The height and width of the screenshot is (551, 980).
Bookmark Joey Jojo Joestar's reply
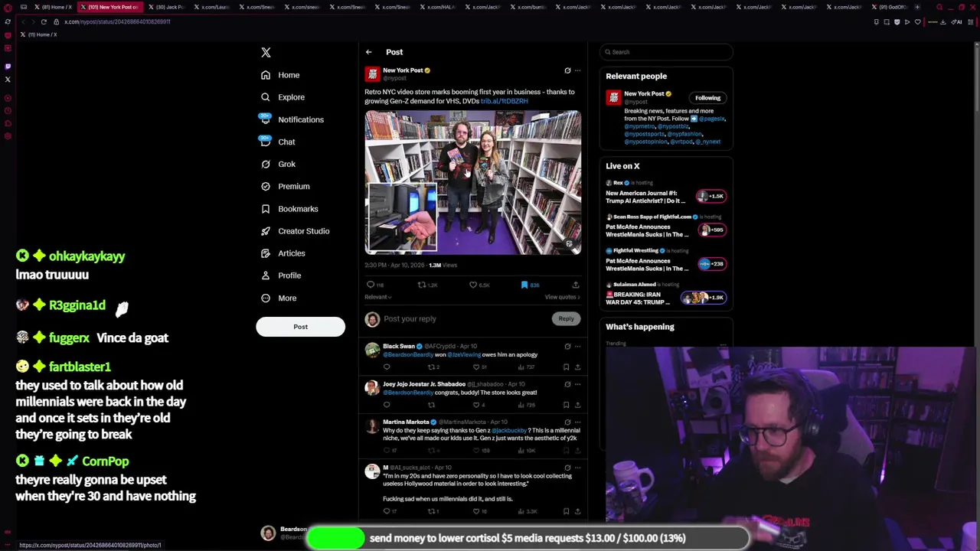pyautogui.click(x=566, y=405)
